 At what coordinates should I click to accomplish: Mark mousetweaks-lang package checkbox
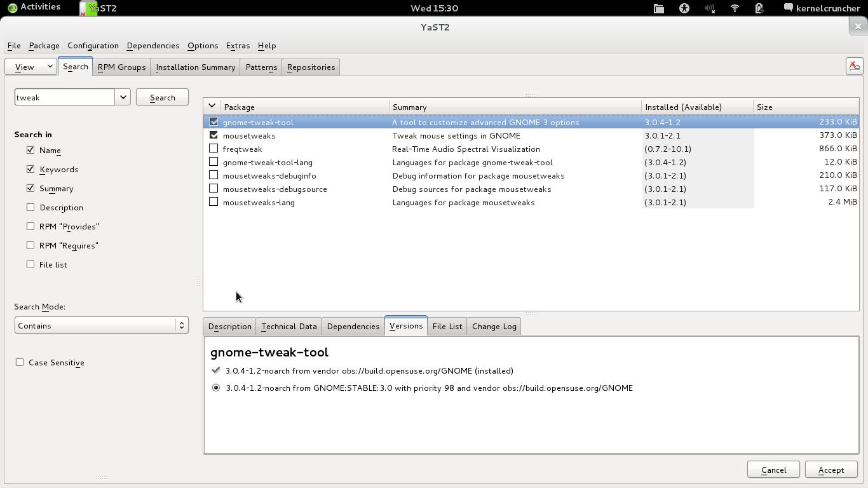[x=214, y=202]
